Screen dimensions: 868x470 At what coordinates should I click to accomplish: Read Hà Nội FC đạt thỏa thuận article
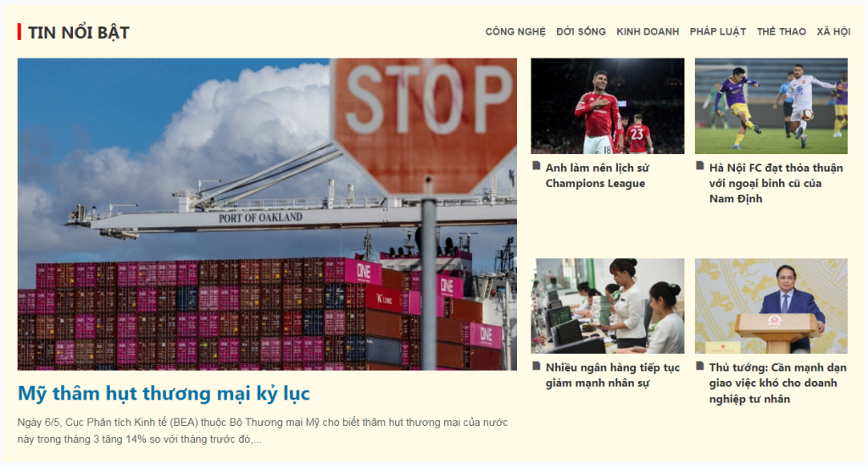(x=776, y=183)
